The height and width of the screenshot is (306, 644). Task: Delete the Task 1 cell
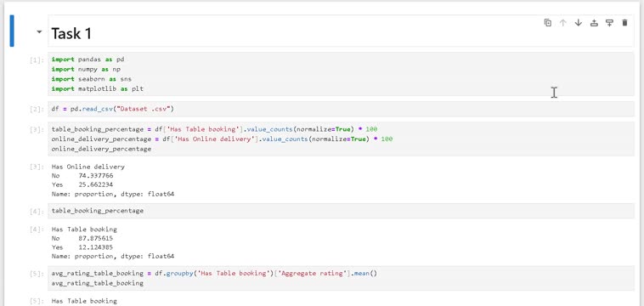click(x=624, y=23)
